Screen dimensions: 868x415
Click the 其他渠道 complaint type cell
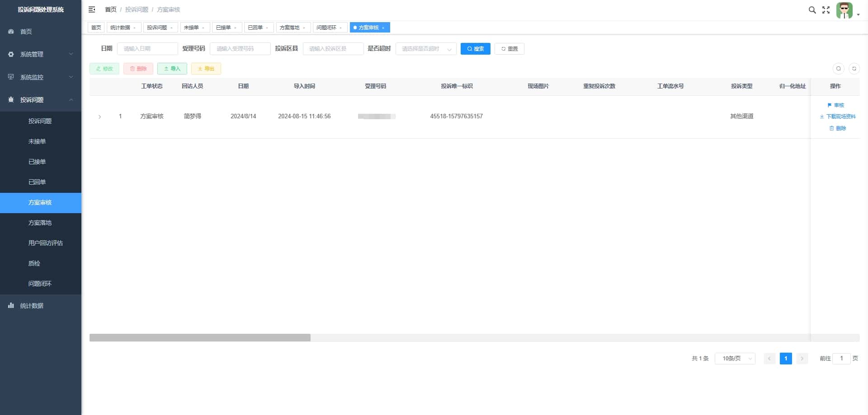pos(742,117)
